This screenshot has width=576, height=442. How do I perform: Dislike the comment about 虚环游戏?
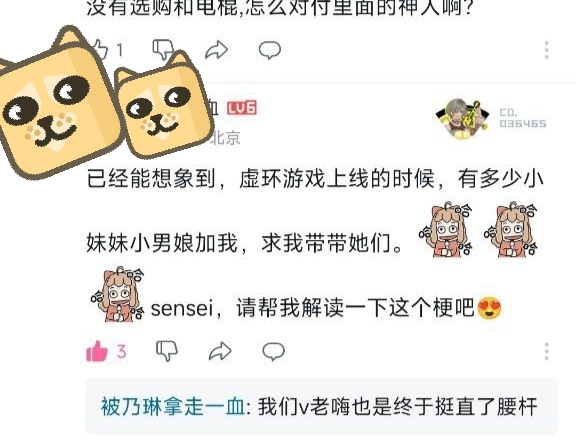pos(167,351)
